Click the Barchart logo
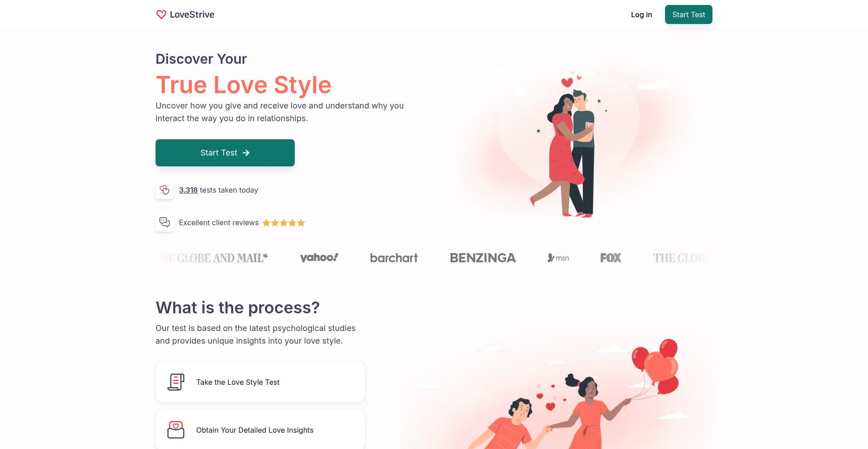Viewport: 868px width, 449px height. click(394, 258)
